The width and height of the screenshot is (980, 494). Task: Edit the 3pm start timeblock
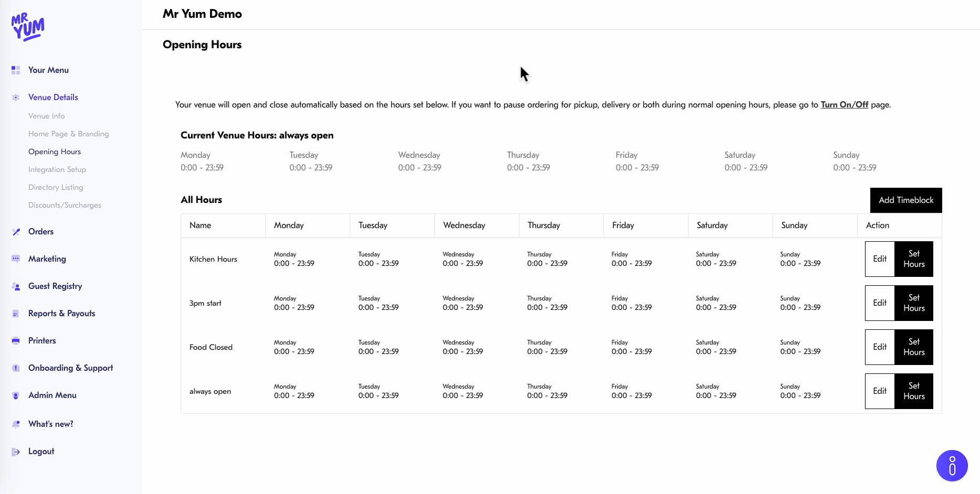880,303
